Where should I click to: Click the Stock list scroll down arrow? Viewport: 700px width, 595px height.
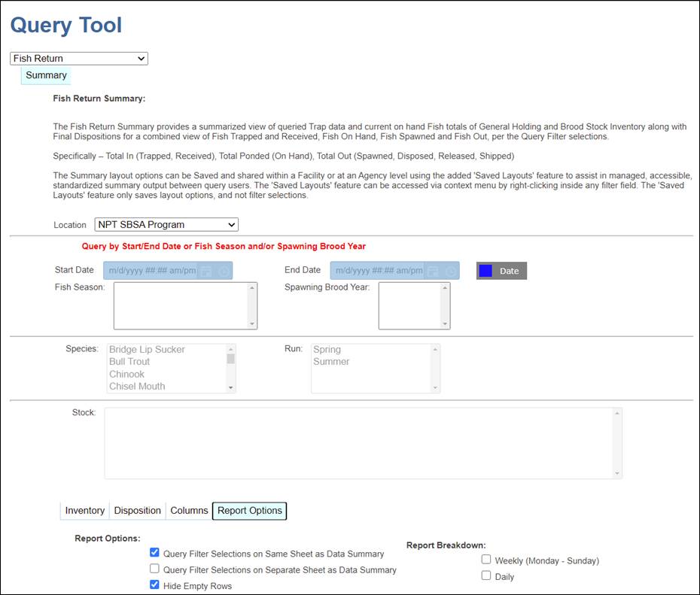coord(617,473)
